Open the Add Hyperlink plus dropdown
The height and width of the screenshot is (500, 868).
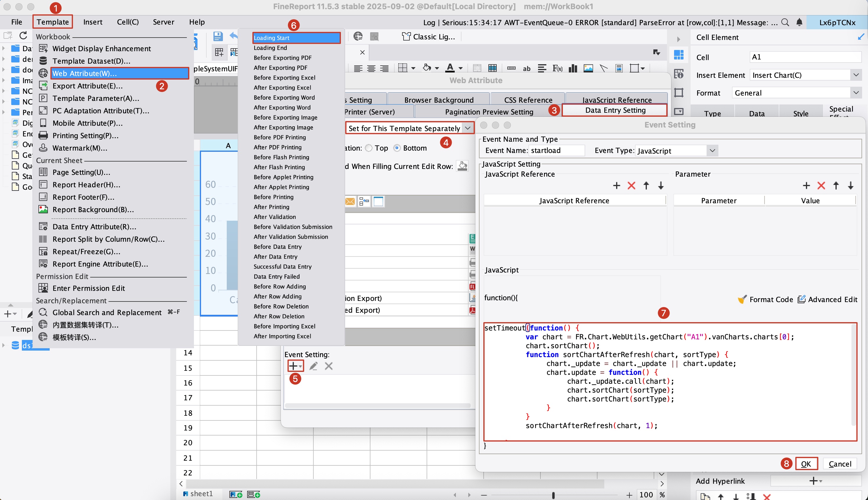(x=815, y=481)
